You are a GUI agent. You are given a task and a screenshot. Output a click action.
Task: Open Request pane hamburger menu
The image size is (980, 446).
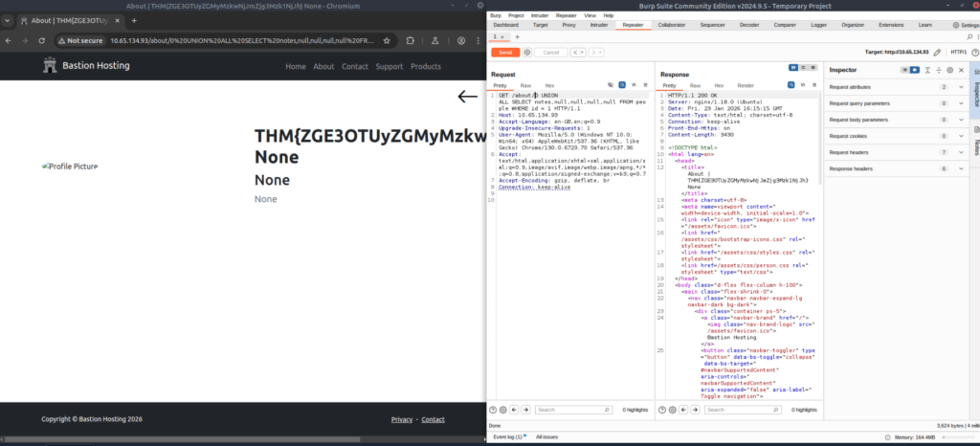pyautogui.click(x=646, y=85)
